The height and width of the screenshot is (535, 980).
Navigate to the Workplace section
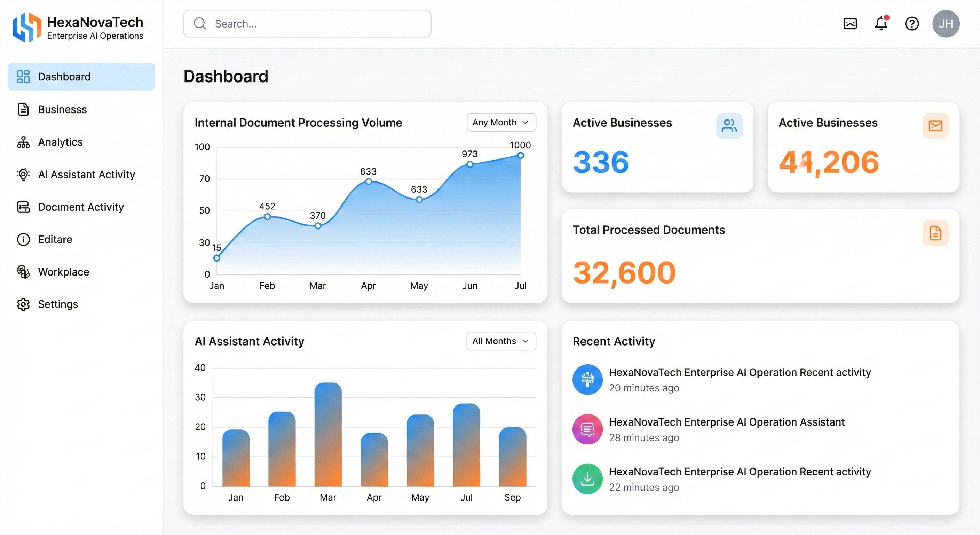64,271
